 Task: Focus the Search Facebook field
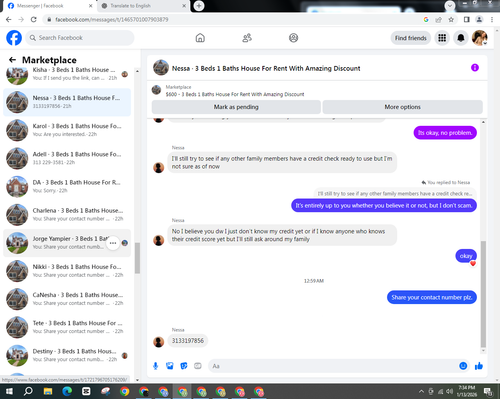point(80,38)
